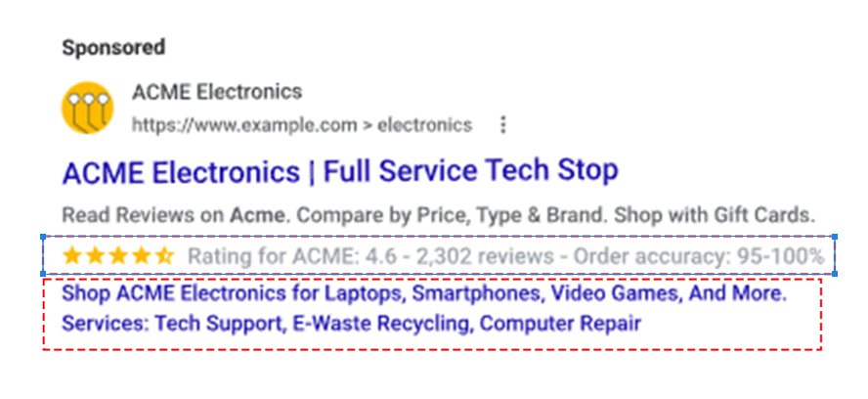868x399 pixels.
Task: Click top-right blue handle of rating box
Action: click(x=836, y=237)
